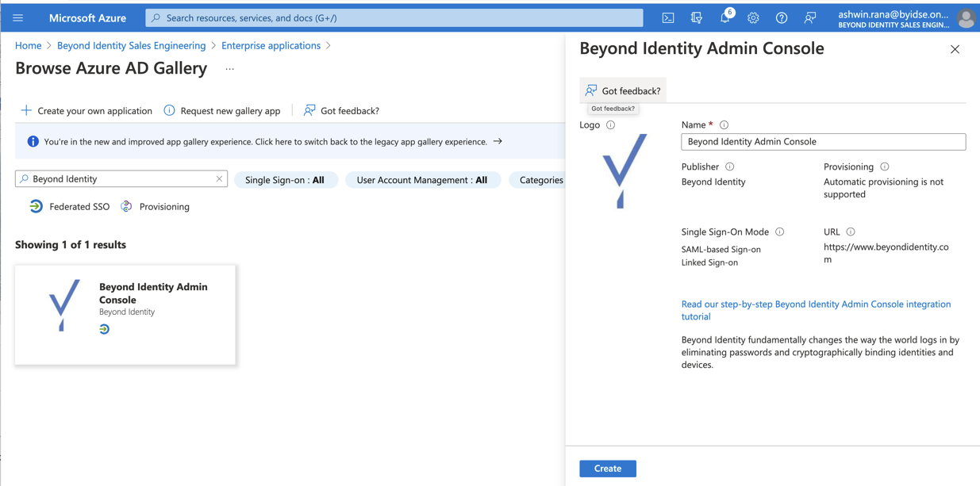
Task: Go to Enterprise applications breadcrumb
Action: click(x=271, y=46)
